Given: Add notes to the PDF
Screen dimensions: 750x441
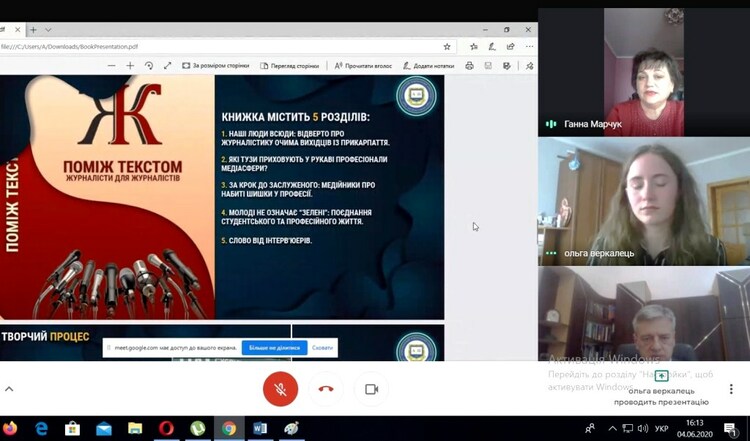Looking at the screenshot, I should point(431,65).
